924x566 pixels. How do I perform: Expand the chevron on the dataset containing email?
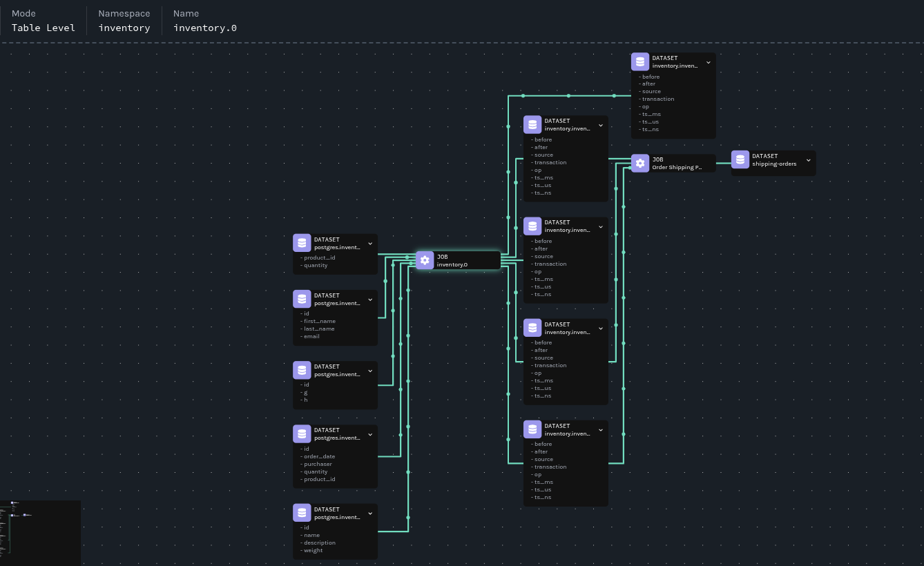point(370,300)
